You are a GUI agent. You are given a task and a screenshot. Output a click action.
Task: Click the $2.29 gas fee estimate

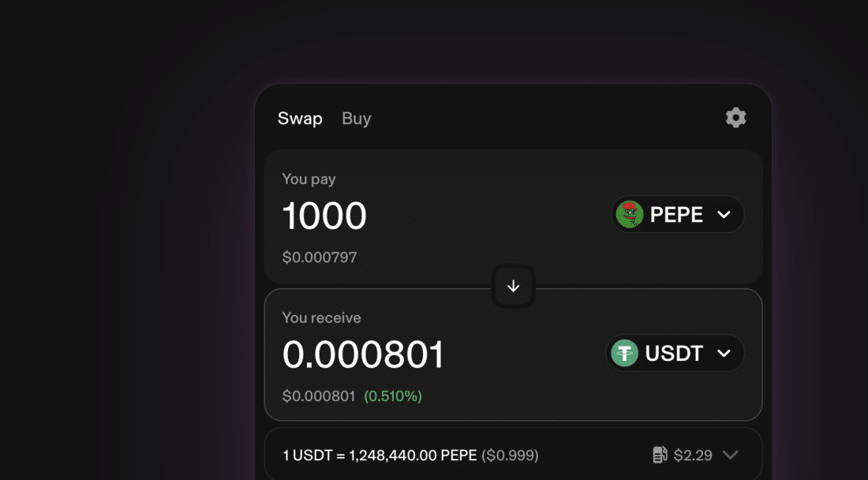tap(693, 456)
